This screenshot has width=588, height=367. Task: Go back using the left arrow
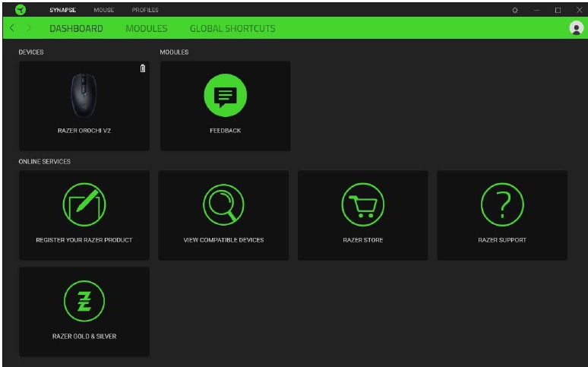[13, 28]
